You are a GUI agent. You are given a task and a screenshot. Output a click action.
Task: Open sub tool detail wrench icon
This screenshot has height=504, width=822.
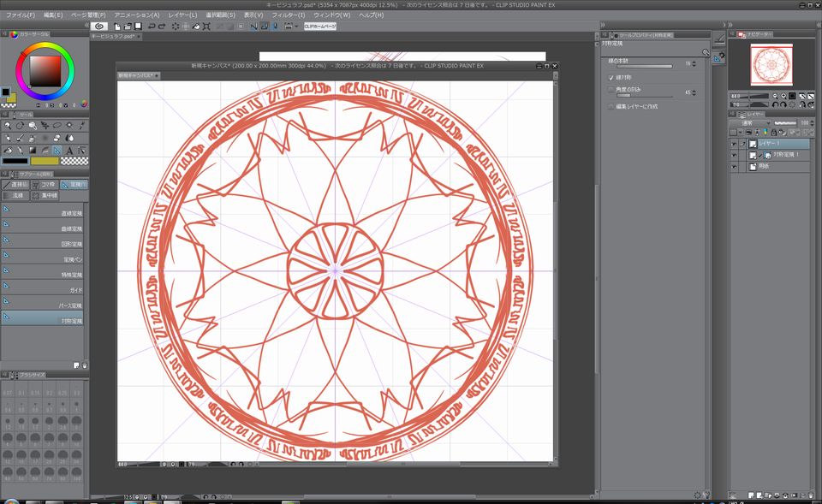tap(706, 494)
